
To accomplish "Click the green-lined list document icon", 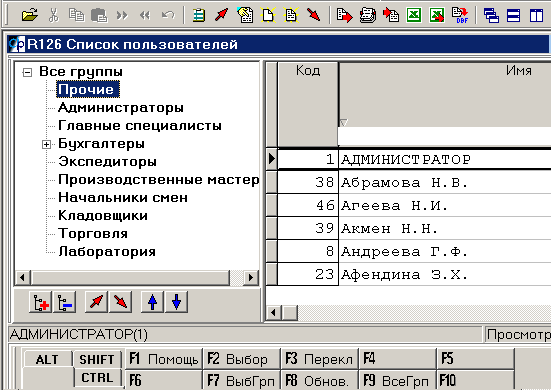I will [x=199, y=15].
